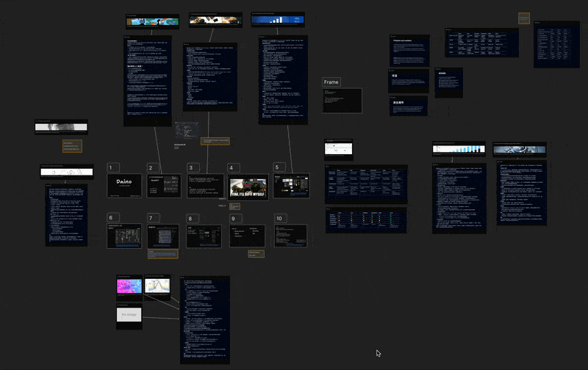Select the frame label numbered 10
This screenshot has width=588, height=370.
(x=281, y=218)
